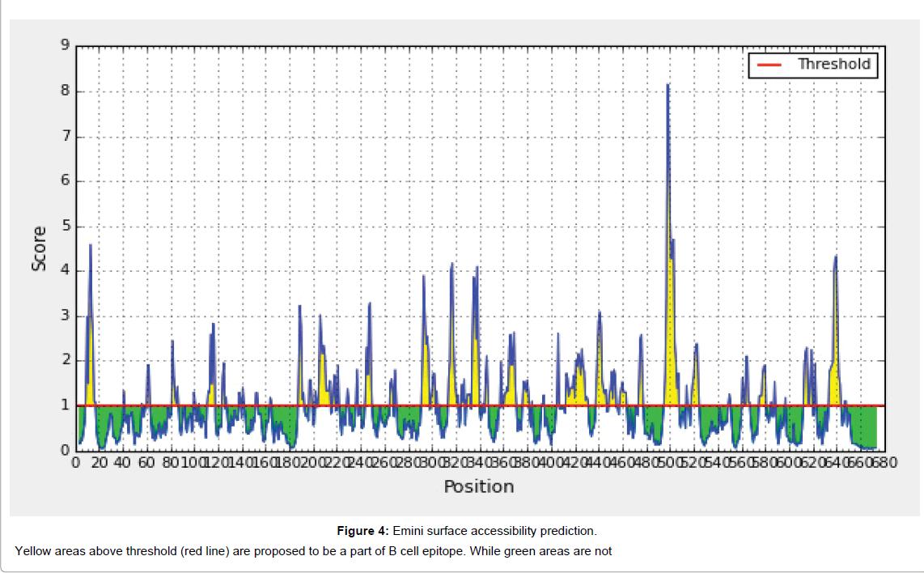Click the y-axis tick label 9

[x=65, y=45]
